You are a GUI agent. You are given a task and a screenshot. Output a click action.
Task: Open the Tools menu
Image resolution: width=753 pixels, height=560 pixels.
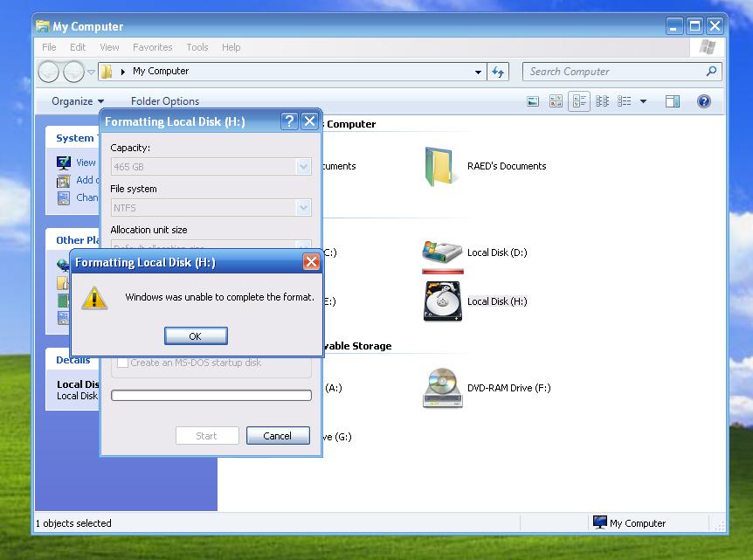[x=197, y=47]
